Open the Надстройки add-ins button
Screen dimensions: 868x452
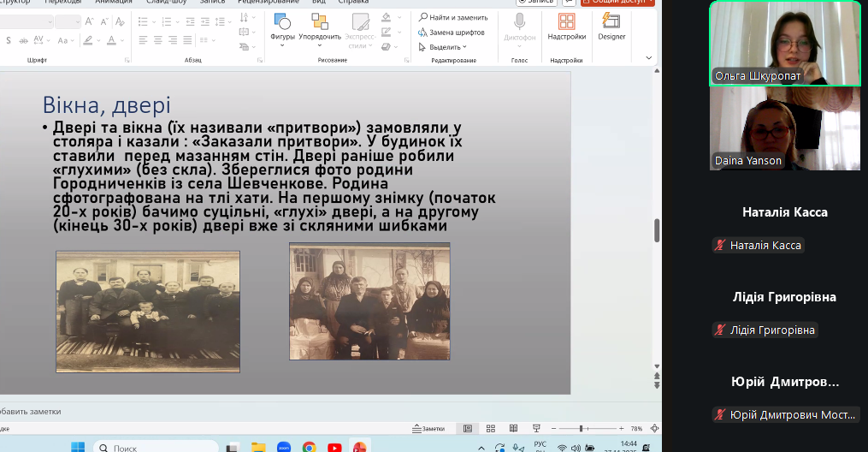[x=566, y=27]
